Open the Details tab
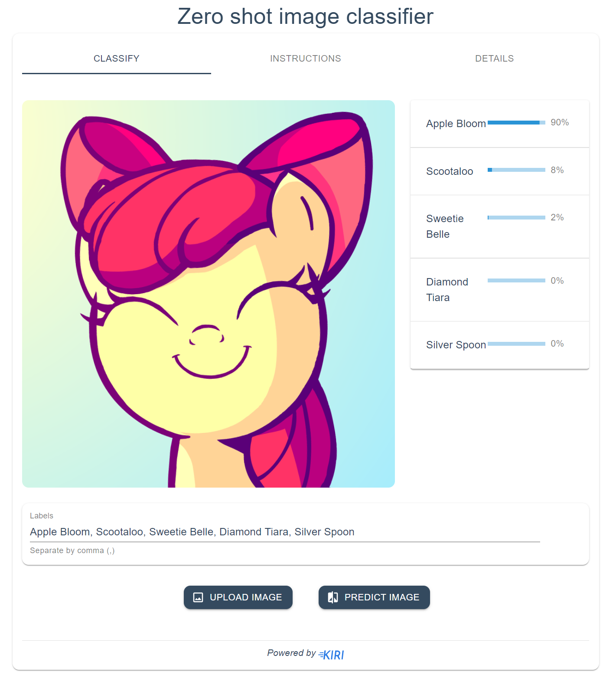The height and width of the screenshot is (685, 616). click(x=495, y=59)
